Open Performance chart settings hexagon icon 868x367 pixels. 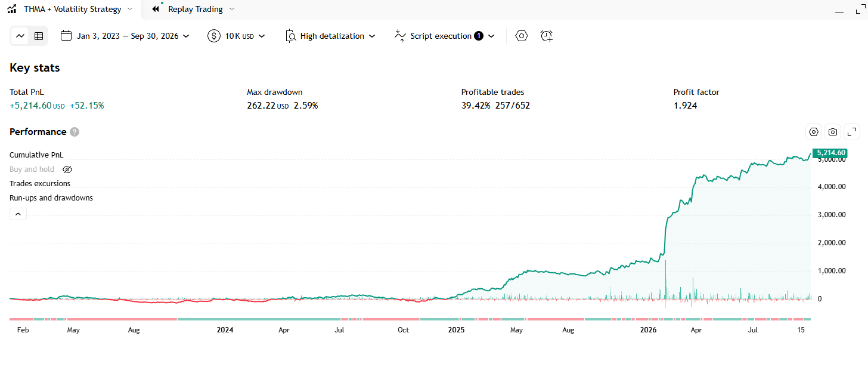click(813, 132)
